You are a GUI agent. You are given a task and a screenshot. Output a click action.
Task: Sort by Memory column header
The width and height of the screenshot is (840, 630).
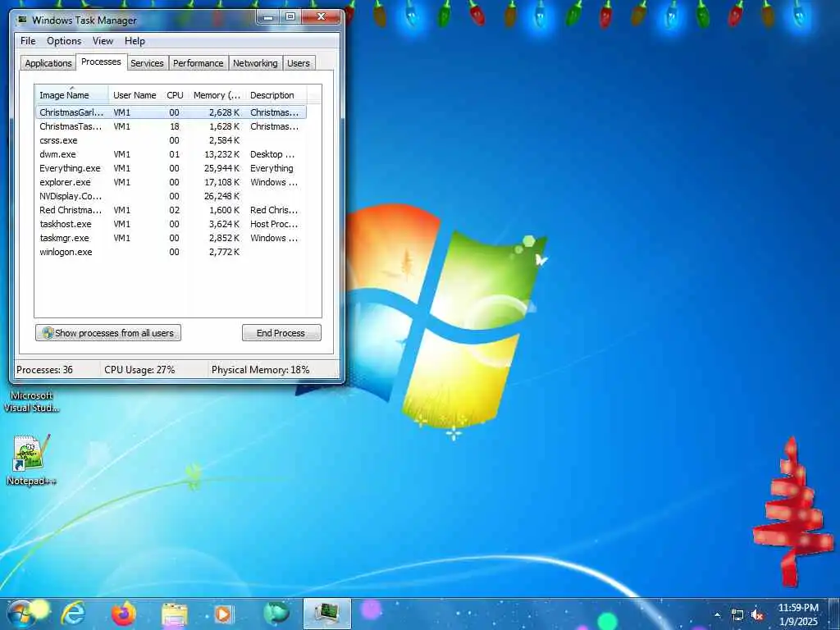tap(217, 95)
